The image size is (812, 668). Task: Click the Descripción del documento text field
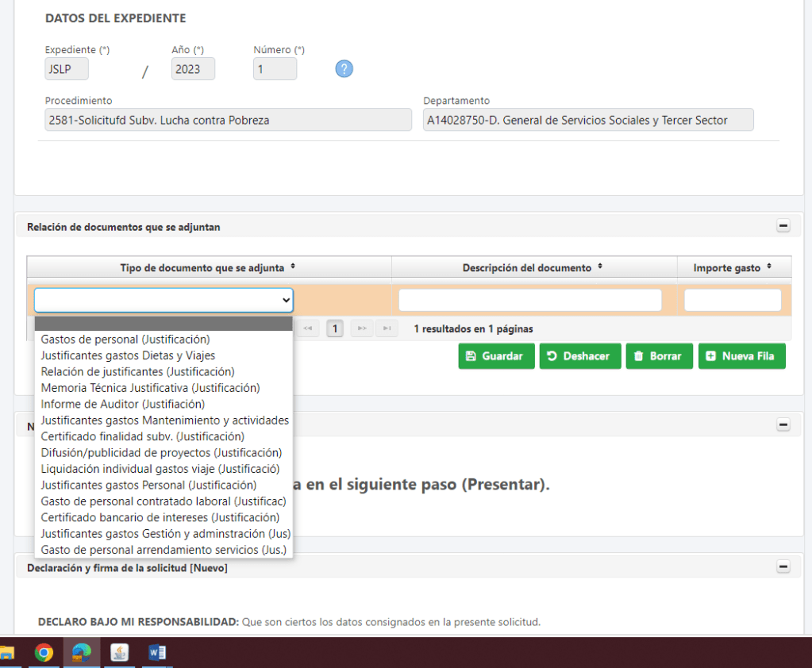[529, 300]
